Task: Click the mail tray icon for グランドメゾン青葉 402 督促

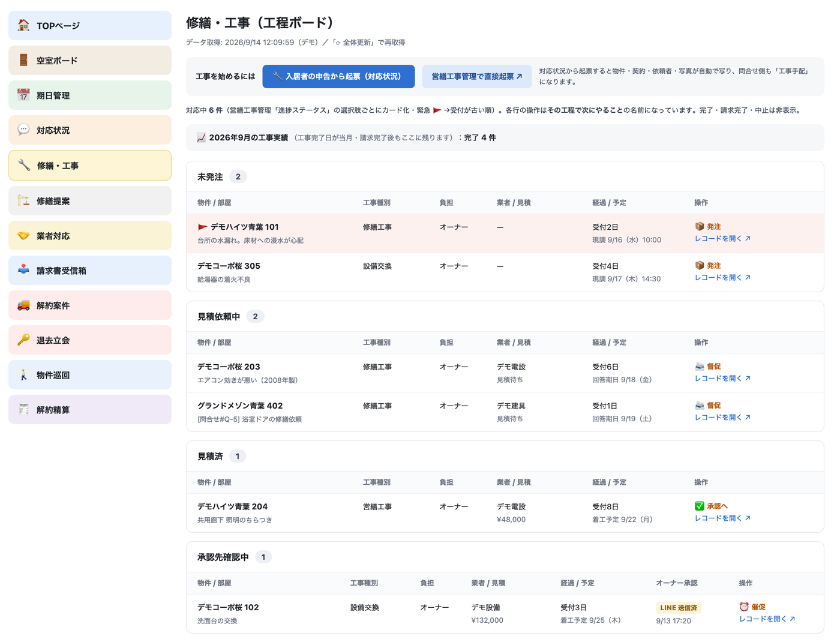Action: click(x=700, y=405)
